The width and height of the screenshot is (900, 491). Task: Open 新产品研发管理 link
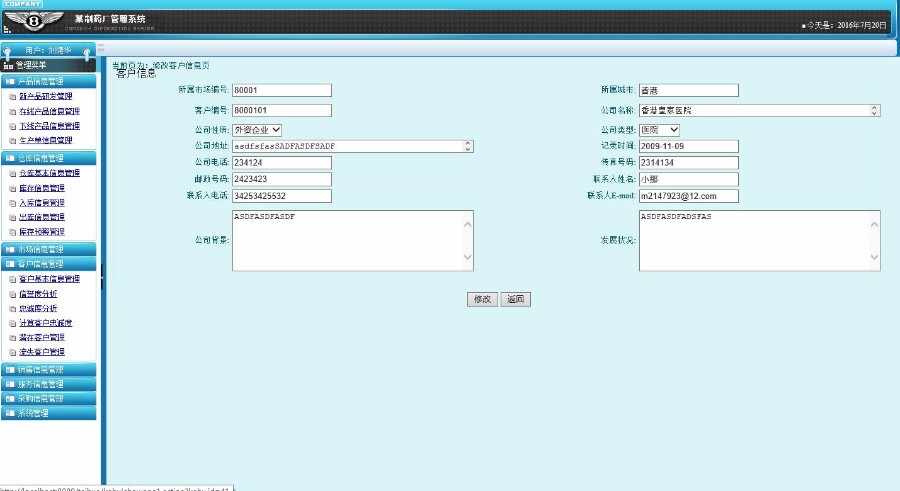46,96
